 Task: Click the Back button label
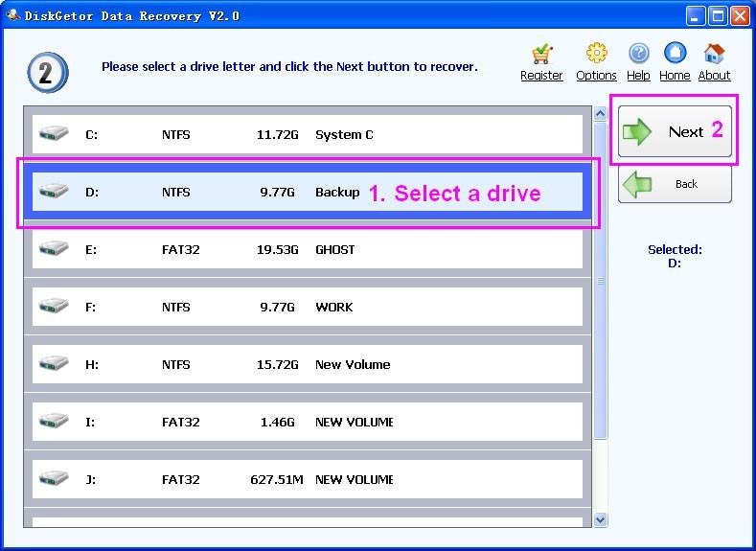(686, 184)
